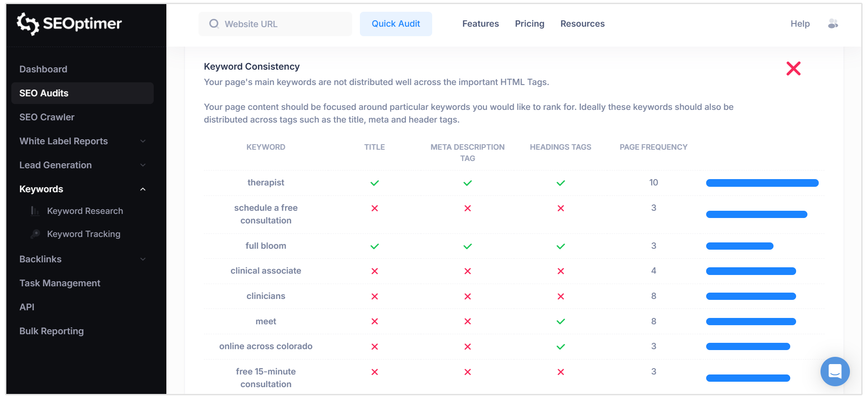Click the keyword 'online across colorado'
The image size is (868, 398).
tap(266, 346)
